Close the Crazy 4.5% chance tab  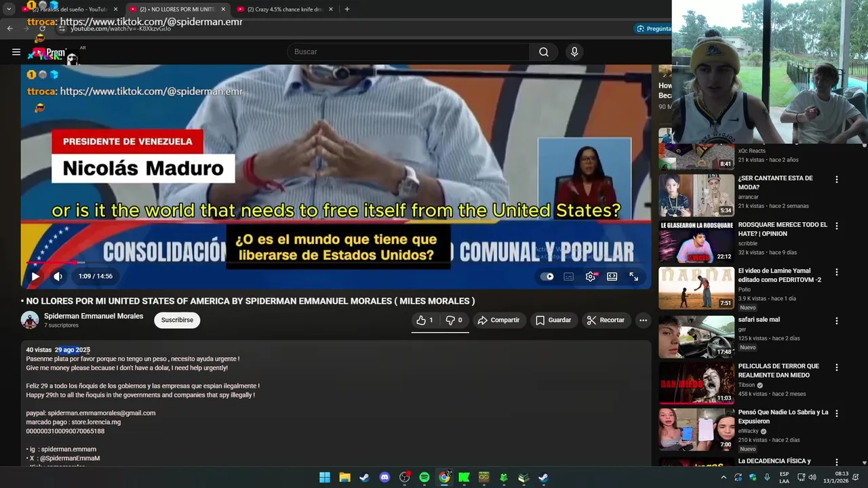[331, 9]
